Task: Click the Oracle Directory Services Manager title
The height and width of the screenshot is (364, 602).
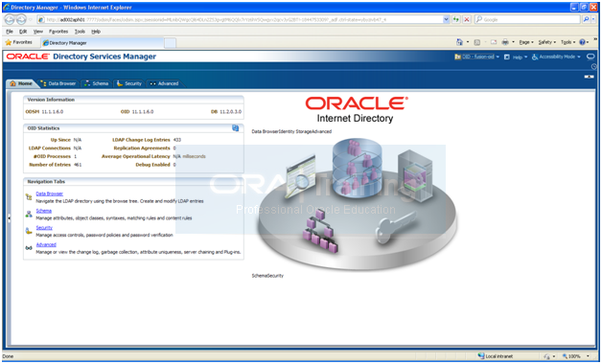Action: (81, 57)
